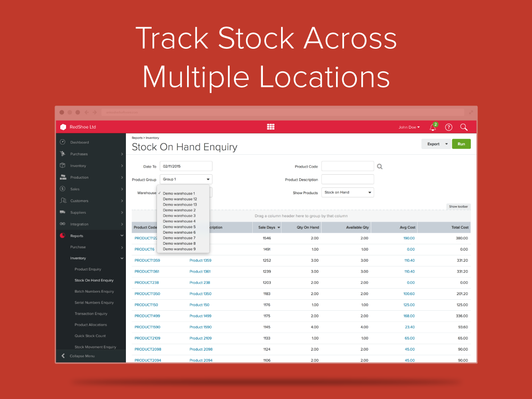532x399 pixels.
Task: Click the Export button
Action: 433,144
